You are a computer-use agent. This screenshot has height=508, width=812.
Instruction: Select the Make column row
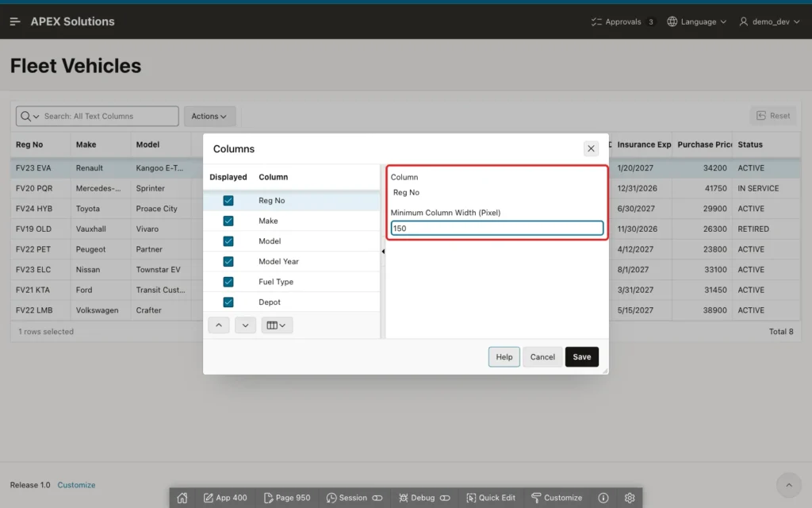pyautogui.click(x=292, y=221)
